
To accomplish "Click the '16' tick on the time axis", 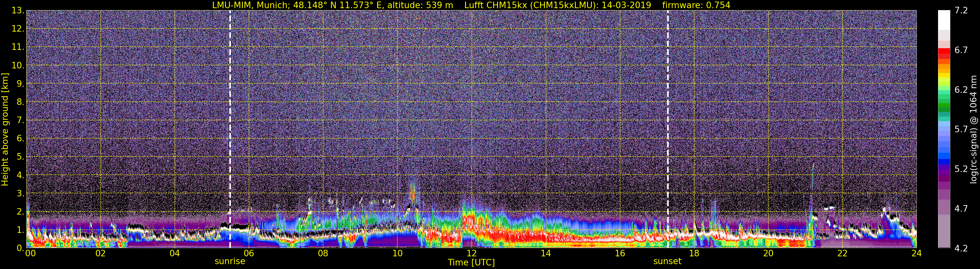I will [620, 254].
